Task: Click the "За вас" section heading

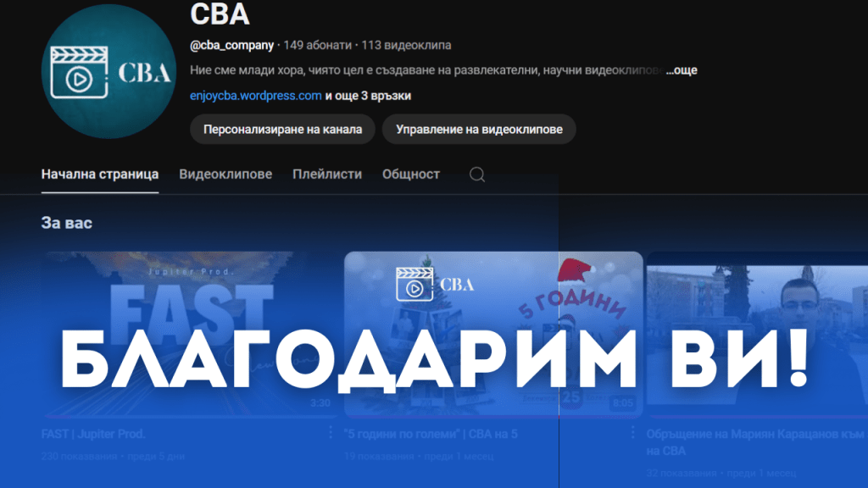Action: (66, 223)
